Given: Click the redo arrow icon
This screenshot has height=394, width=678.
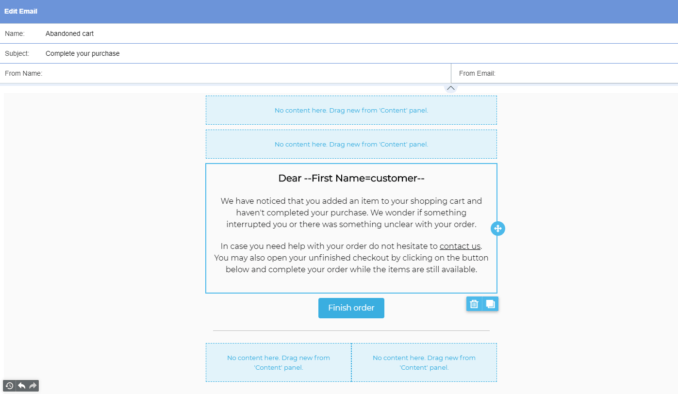Looking at the screenshot, I should [33, 385].
